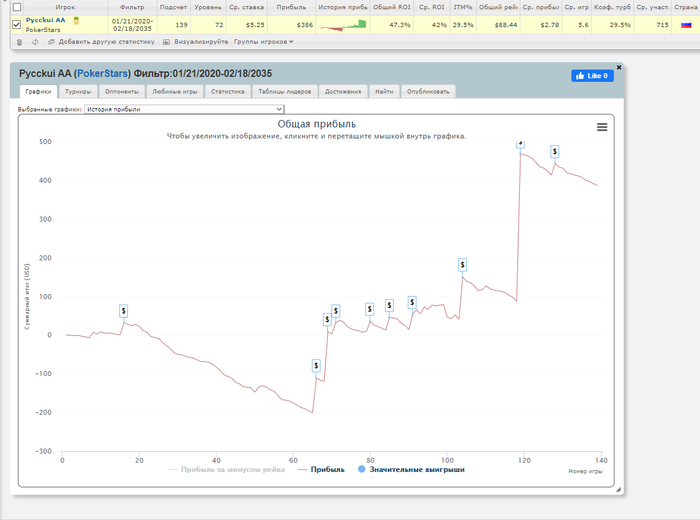700x520 pixels.
Task: Click Добавить другую статистику link
Action: pos(106,42)
